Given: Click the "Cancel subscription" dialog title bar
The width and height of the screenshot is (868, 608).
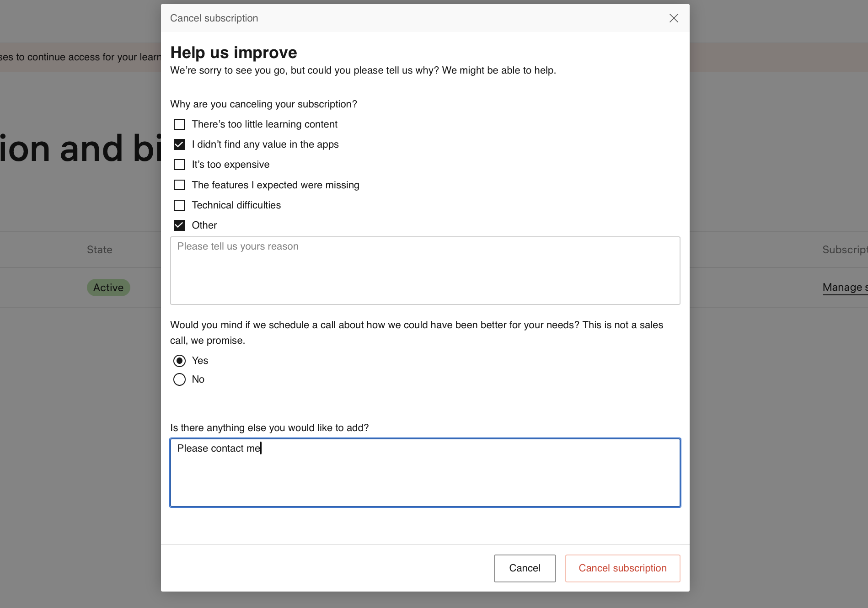Looking at the screenshot, I should click(x=214, y=18).
